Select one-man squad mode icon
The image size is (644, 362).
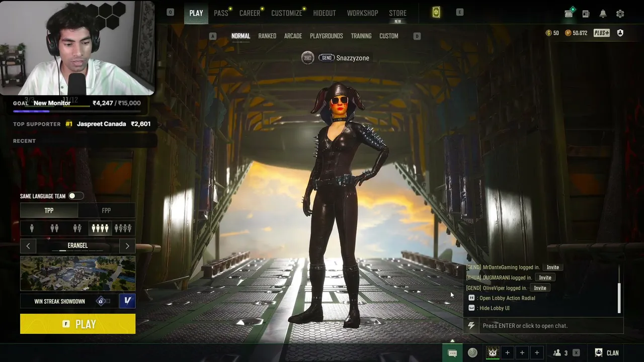point(123,229)
